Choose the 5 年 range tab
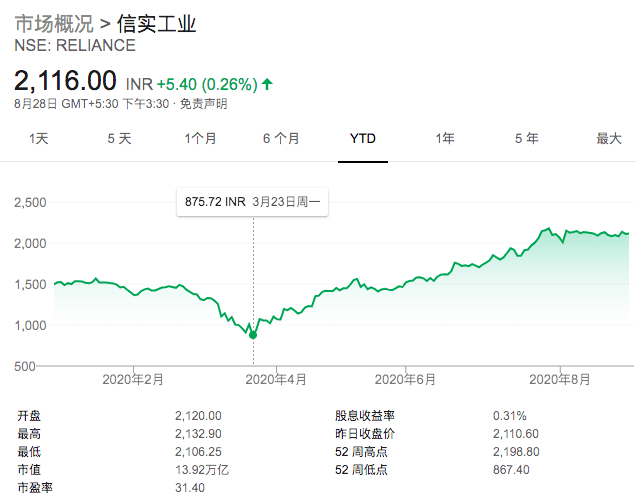The image size is (636, 501). click(x=526, y=139)
